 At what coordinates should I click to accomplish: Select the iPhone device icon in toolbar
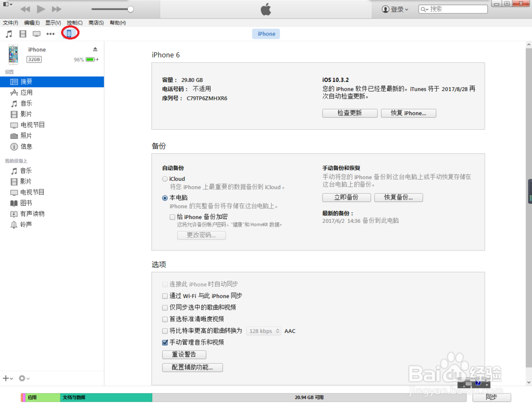[69, 34]
